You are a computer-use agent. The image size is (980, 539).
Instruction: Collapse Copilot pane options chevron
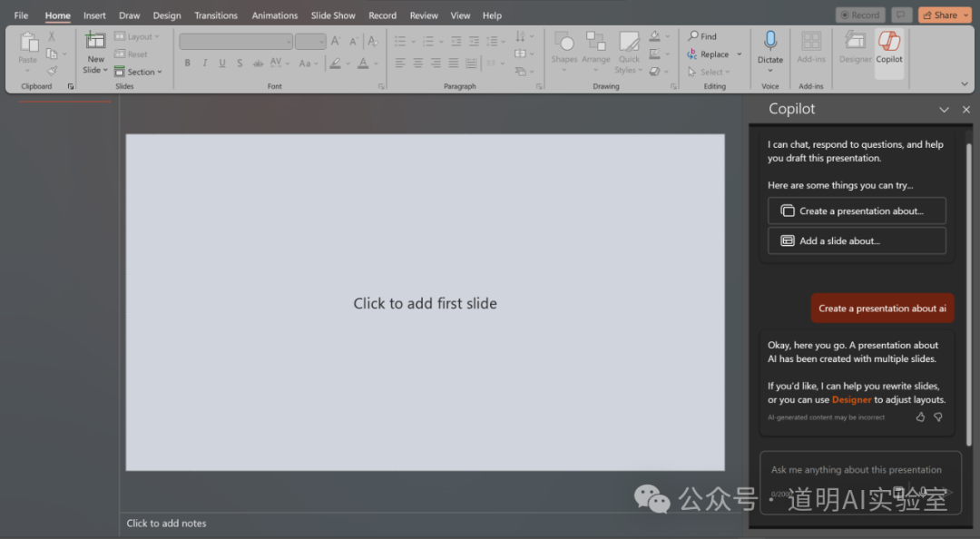tap(944, 110)
